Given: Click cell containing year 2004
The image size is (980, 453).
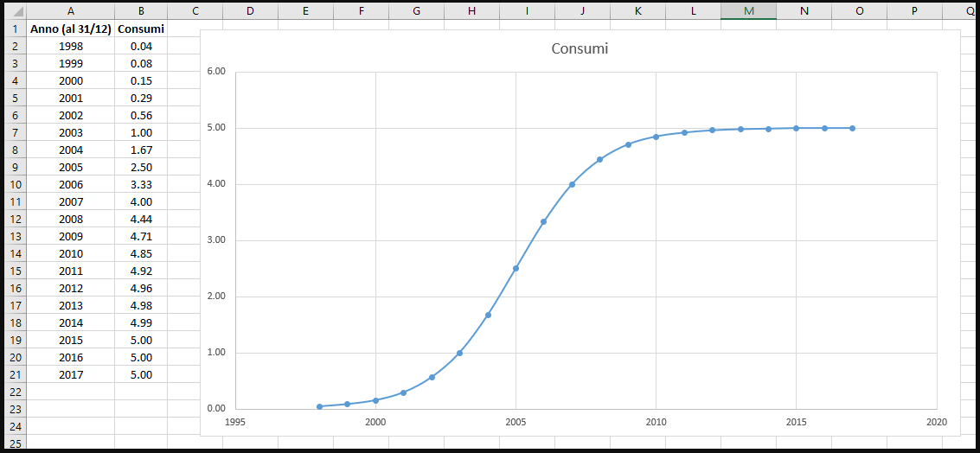Looking at the screenshot, I should coord(70,150).
